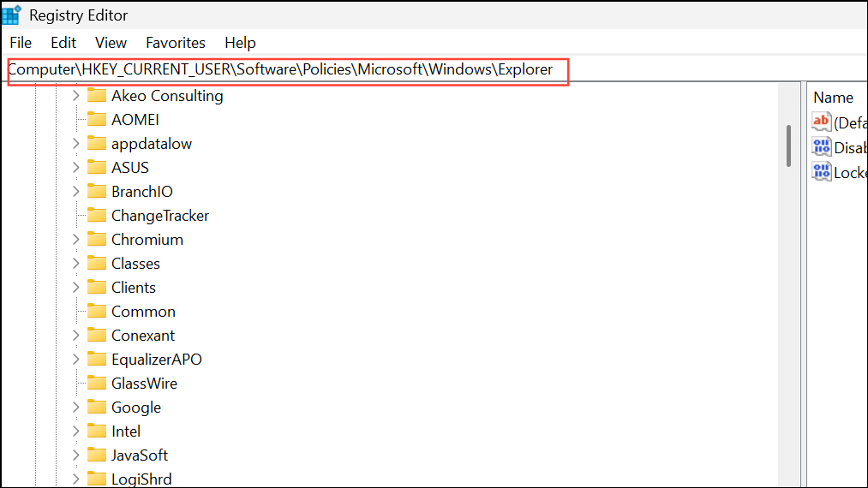Viewport: 868px width, 488px height.
Task: Click the Disab... DWORD value icon
Action: coord(822,146)
